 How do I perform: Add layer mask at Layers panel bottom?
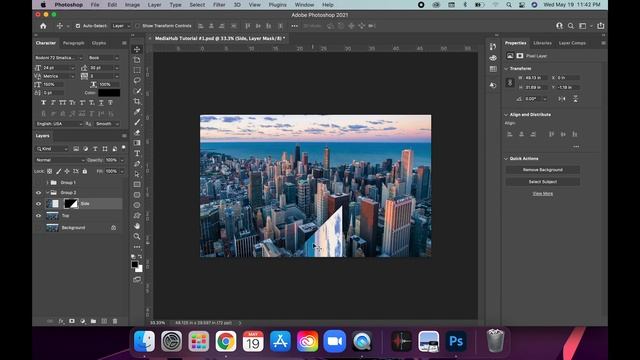(x=72, y=321)
